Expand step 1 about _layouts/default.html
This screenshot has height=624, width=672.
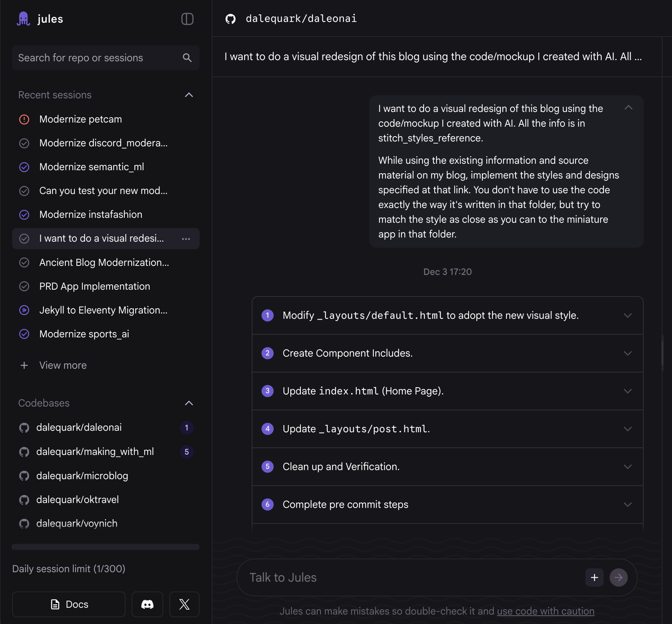point(628,315)
